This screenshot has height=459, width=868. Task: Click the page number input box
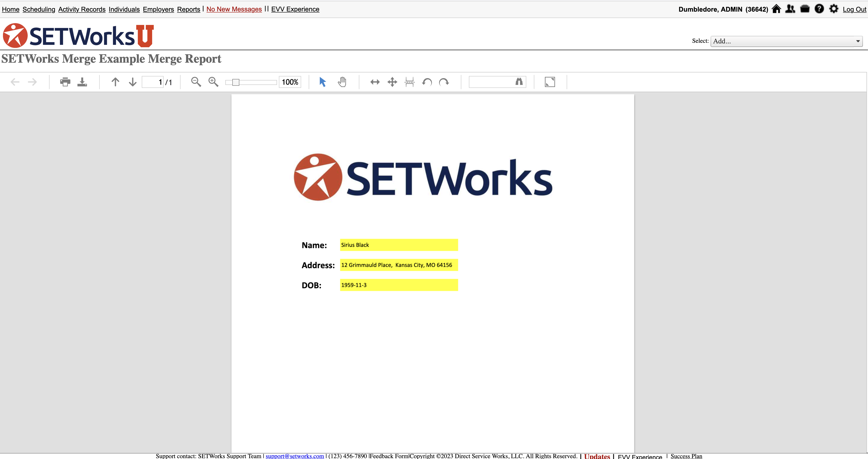pos(153,82)
